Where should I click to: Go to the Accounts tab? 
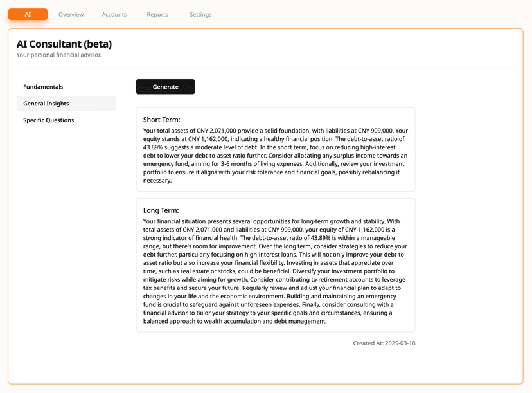point(114,14)
